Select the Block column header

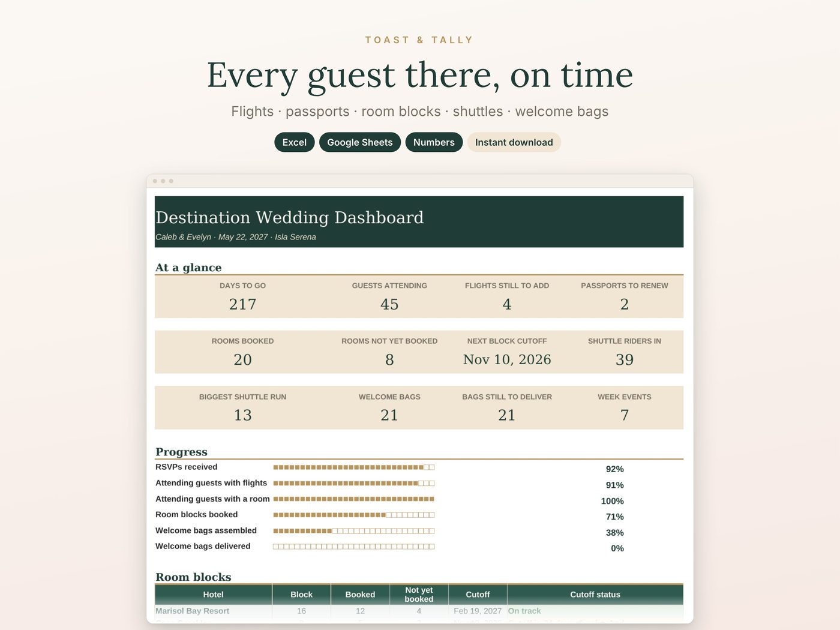click(x=301, y=595)
